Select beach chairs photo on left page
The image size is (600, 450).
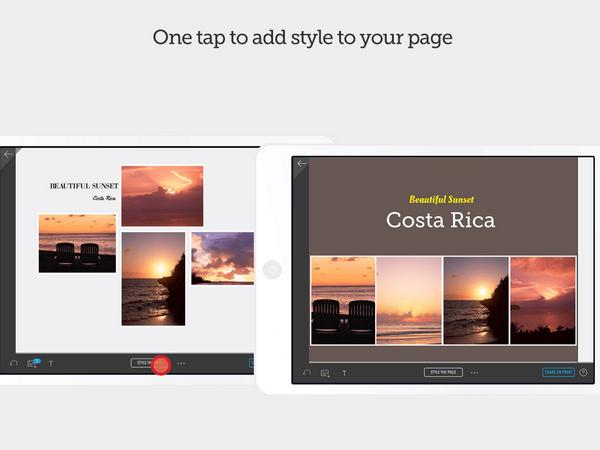pos(77,243)
